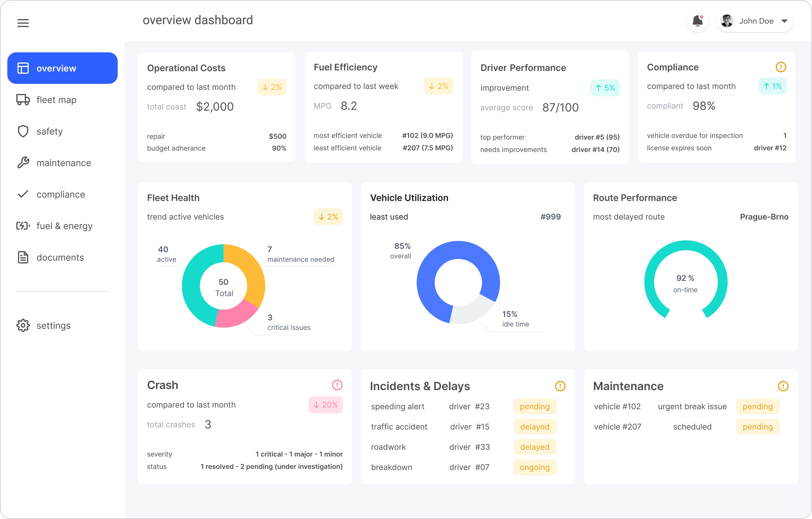Click the Crash card alert icon
This screenshot has height=519, width=812.
[337, 385]
